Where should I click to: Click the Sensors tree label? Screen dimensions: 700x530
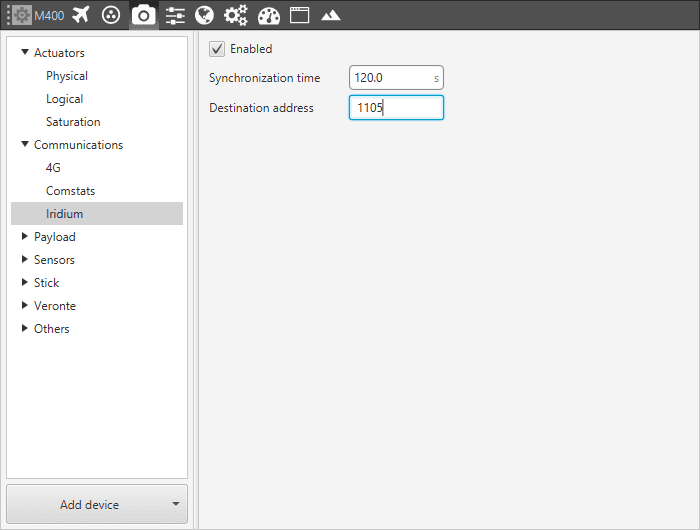[x=54, y=260]
